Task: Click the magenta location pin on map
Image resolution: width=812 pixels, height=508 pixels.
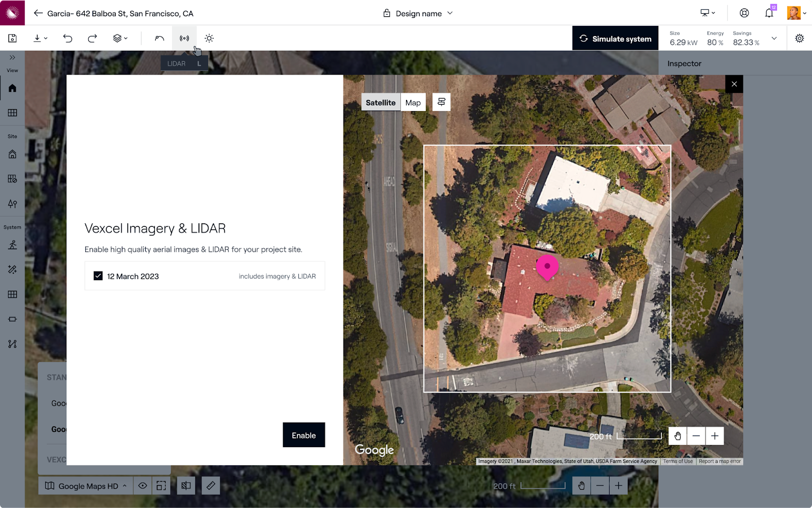Action: [547, 267]
